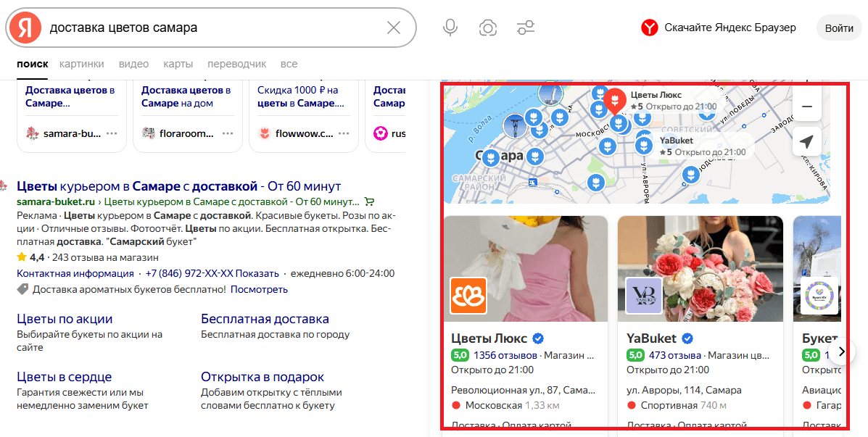Image resolution: width=868 pixels, height=437 pixels.
Task: Open Открытка в подарок sitelink
Action: point(263,378)
